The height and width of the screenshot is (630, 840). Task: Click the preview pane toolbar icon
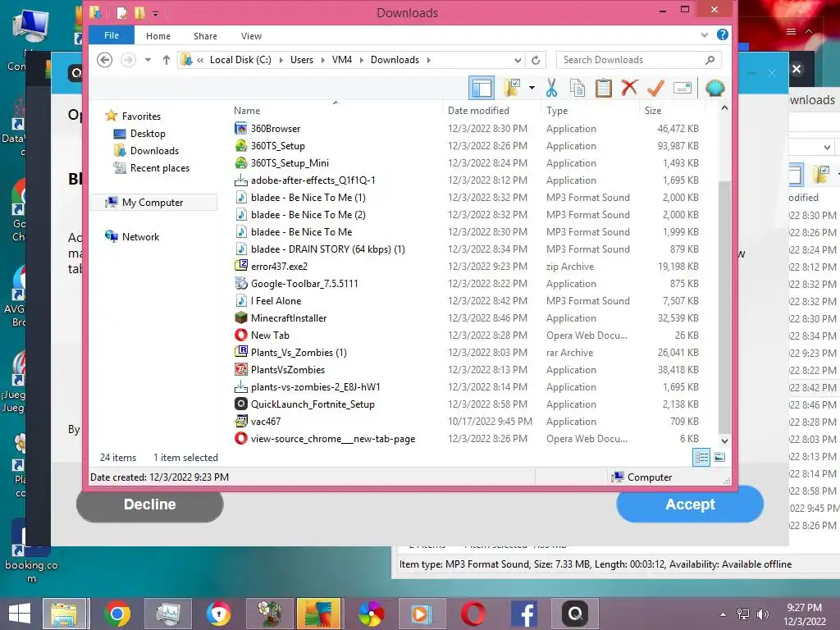[x=481, y=88]
